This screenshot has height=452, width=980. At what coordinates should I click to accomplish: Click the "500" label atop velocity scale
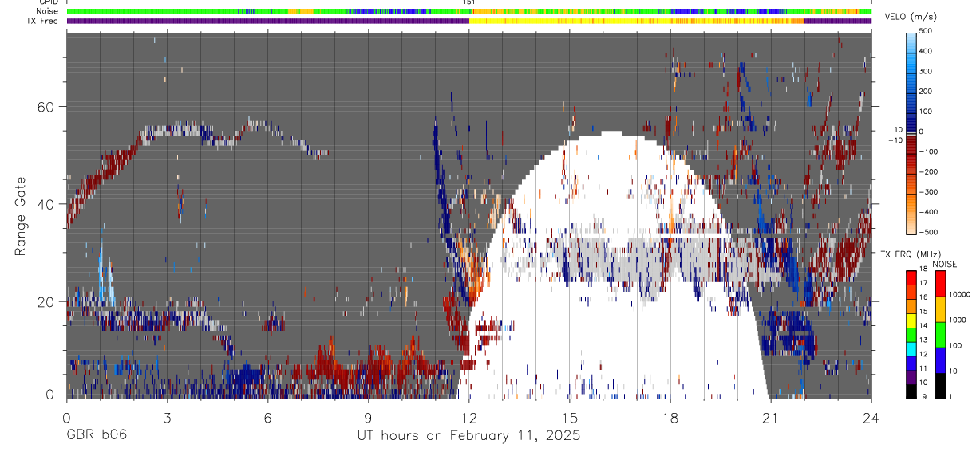coord(926,32)
